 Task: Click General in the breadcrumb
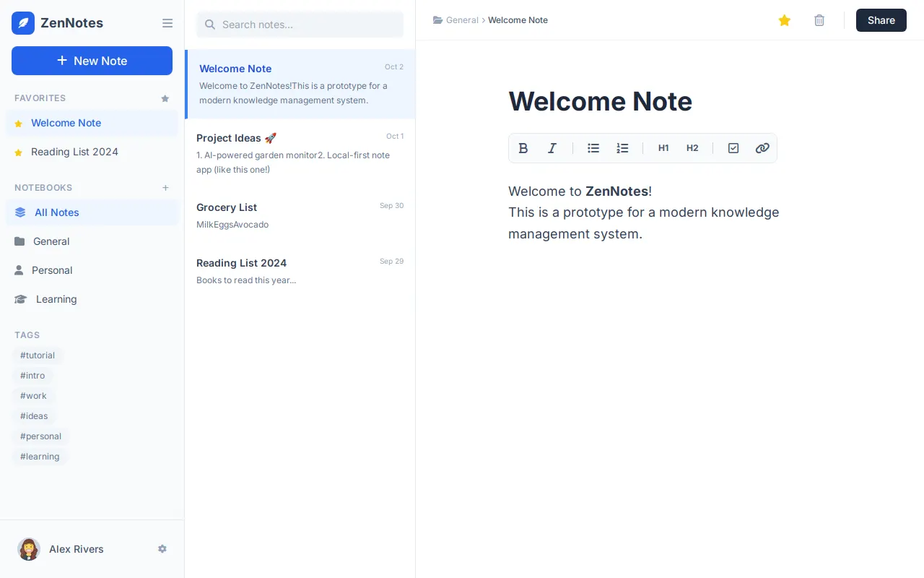462,20
